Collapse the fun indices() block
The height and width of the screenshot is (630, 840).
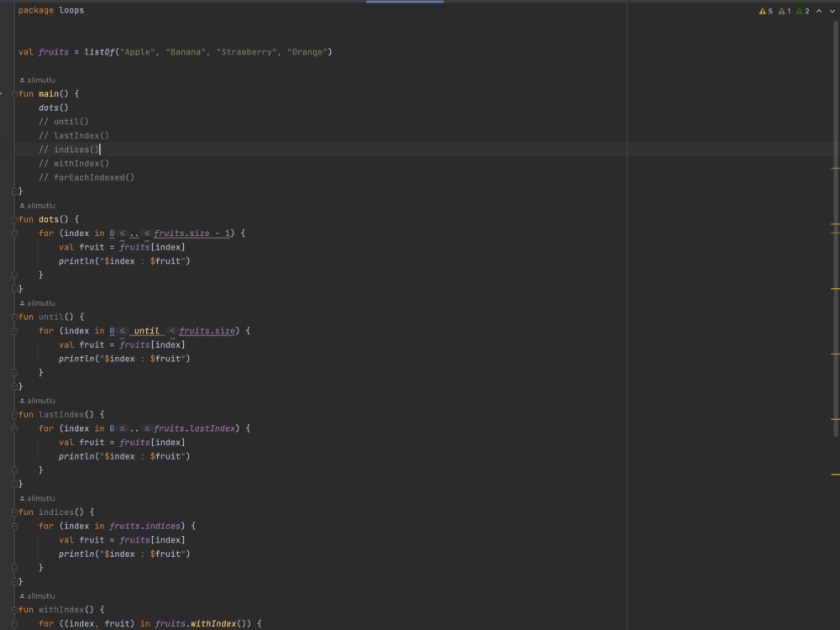point(14,512)
